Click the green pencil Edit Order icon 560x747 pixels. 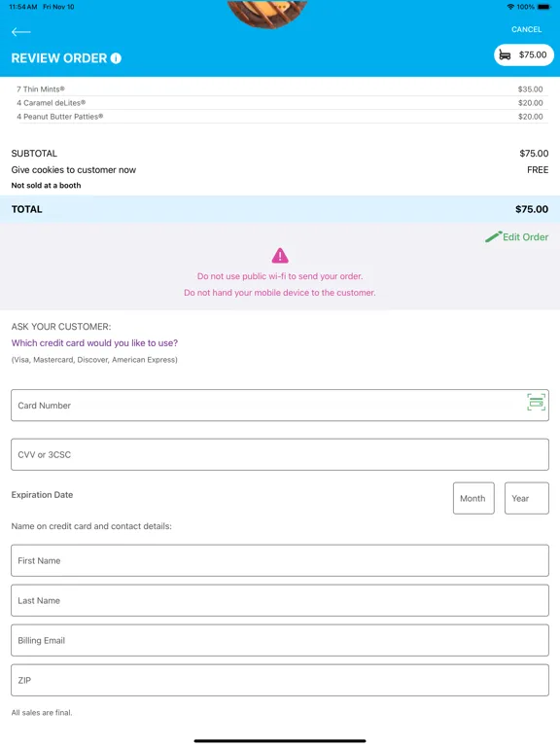[x=493, y=236]
